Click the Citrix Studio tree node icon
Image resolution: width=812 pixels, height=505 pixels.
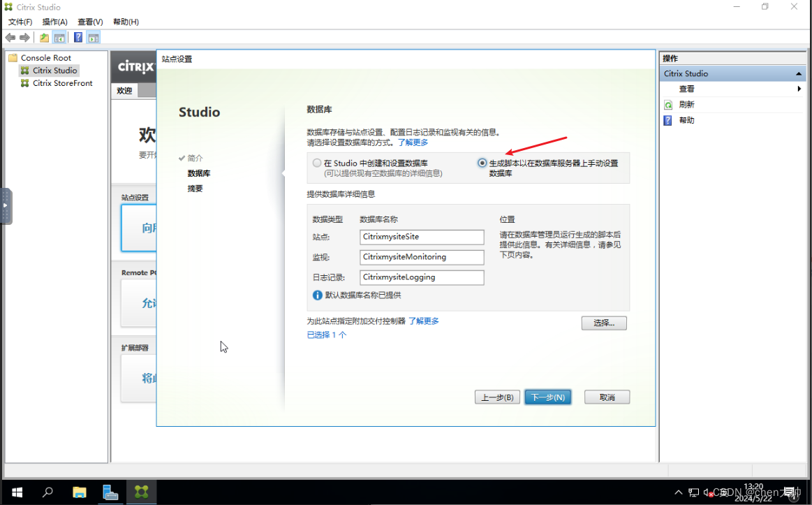click(x=25, y=71)
